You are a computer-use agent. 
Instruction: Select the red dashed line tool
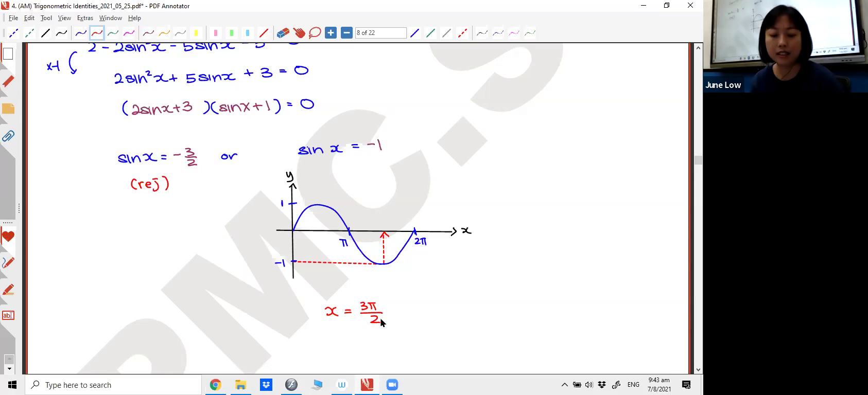click(x=462, y=33)
